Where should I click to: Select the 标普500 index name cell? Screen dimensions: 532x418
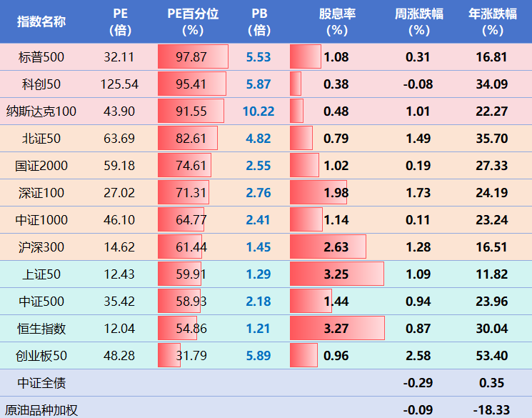(x=41, y=57)
